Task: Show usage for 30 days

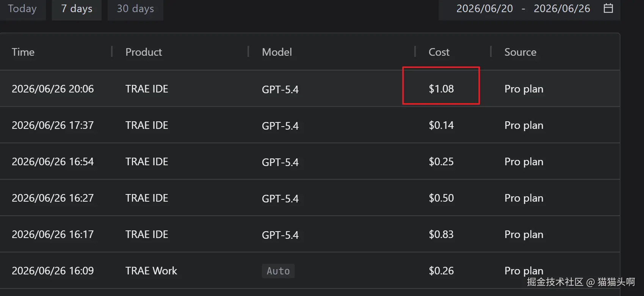Action: [135, 9]
